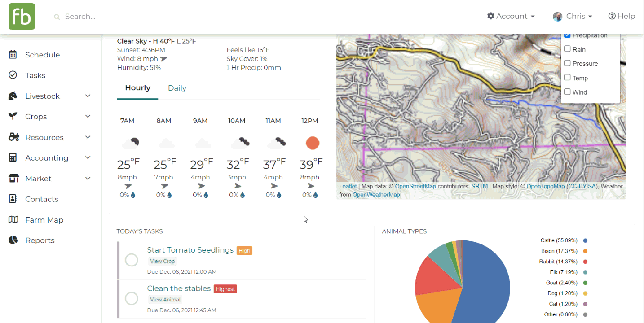Mark Start Tomato Seedlings task complete

click(x=132, y=260)
